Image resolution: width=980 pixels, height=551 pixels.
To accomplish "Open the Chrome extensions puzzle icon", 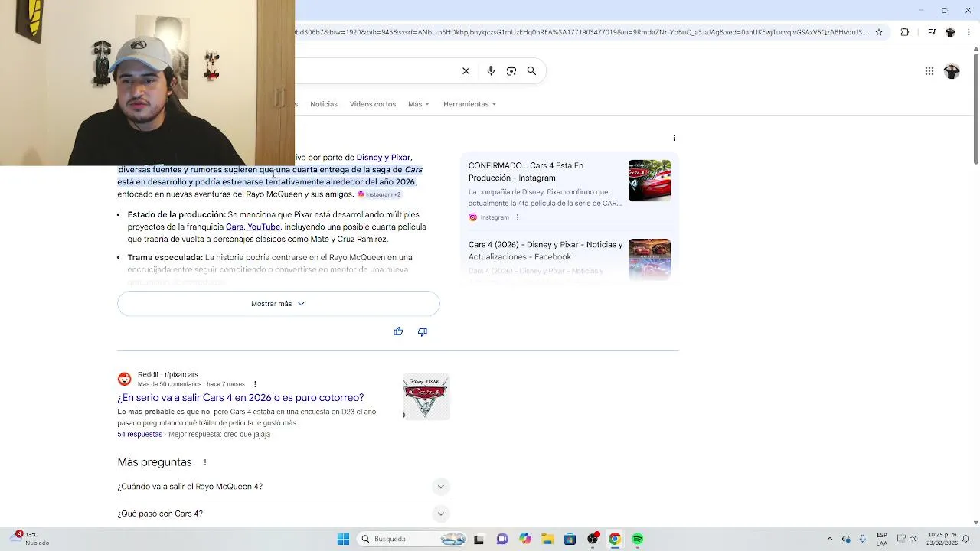I will tap(905, 32).
